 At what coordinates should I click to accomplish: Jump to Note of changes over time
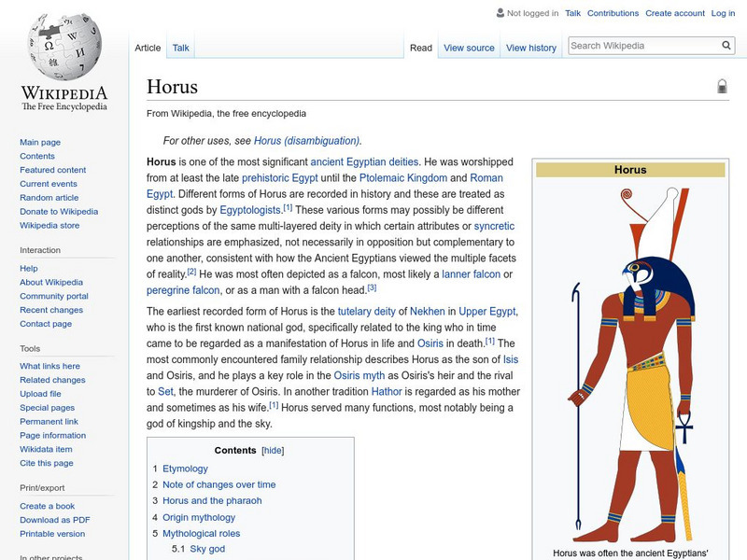click(218, 484)
